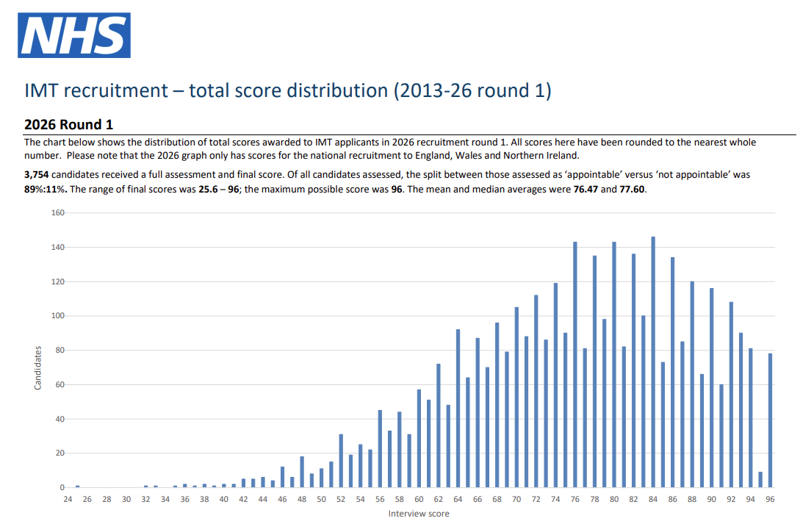Image resolution: width=803 pixels, height=532 pixels.
Task: Click the short bar at score 95
Action: tap(760, 480)
